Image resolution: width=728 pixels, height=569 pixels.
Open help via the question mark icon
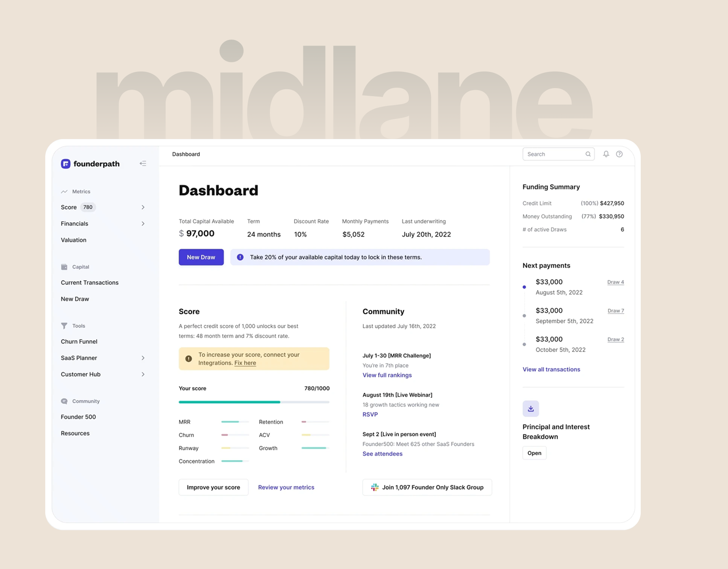coord(619,154)
